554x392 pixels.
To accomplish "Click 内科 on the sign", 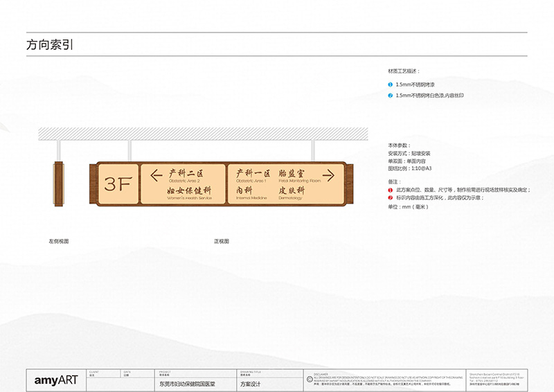I will [244, 190].
